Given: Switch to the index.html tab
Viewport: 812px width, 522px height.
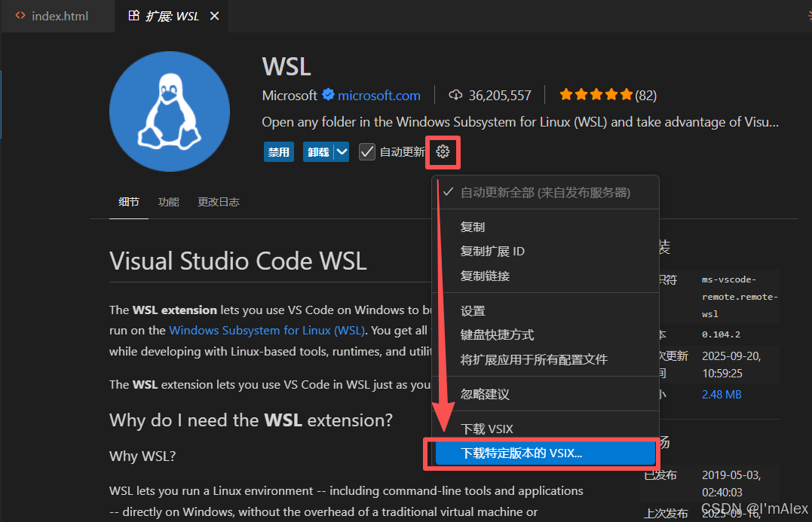Looking at the screenshot, I should click(x=58, y=16).
